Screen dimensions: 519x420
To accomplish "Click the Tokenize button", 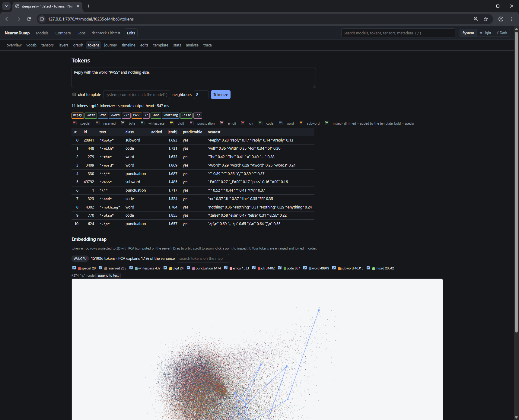I will pos(221,94).
